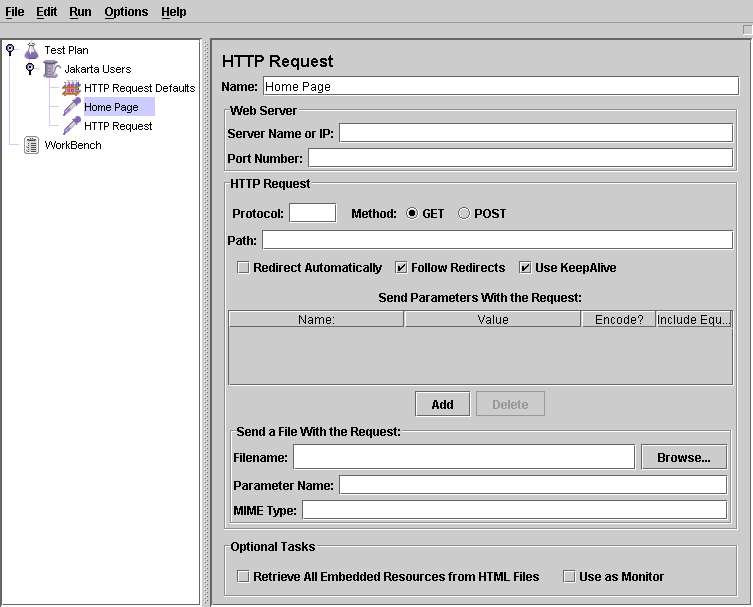Collapse the Test Plan tree node handle
Screen dimensions: 753x607
pyautogui.click(x=10, y=49)
